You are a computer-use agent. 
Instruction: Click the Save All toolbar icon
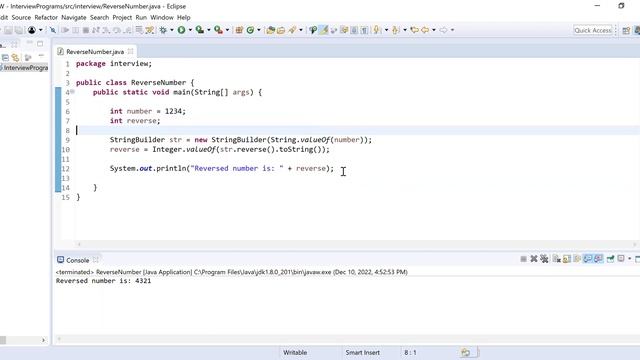19,30
